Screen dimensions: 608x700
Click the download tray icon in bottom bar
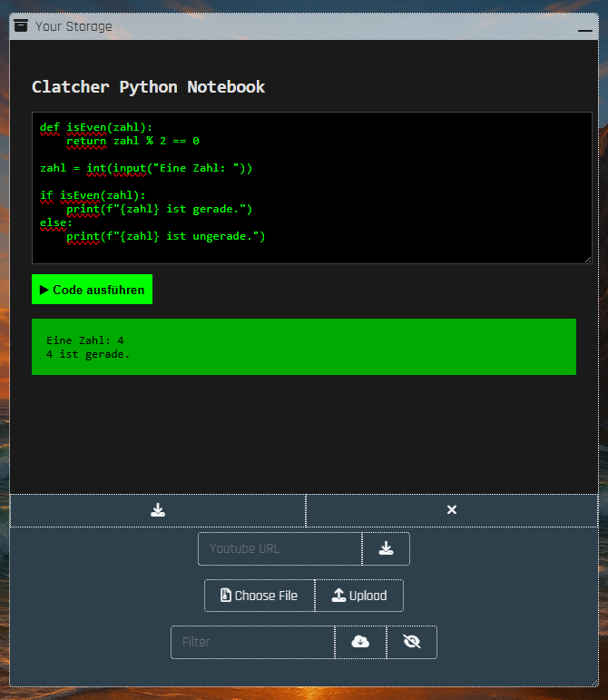(158, 510)
